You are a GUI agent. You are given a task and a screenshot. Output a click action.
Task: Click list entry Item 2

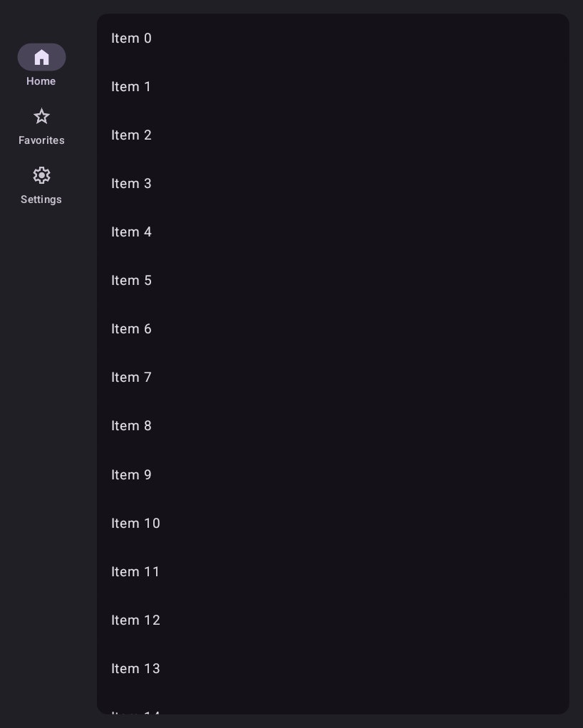(131, 135)
